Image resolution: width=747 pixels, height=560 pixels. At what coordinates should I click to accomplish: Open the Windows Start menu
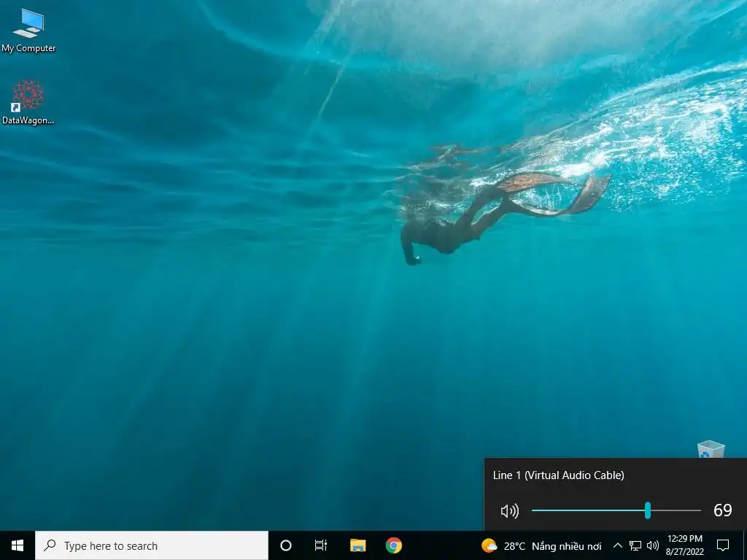click(18, 545)
